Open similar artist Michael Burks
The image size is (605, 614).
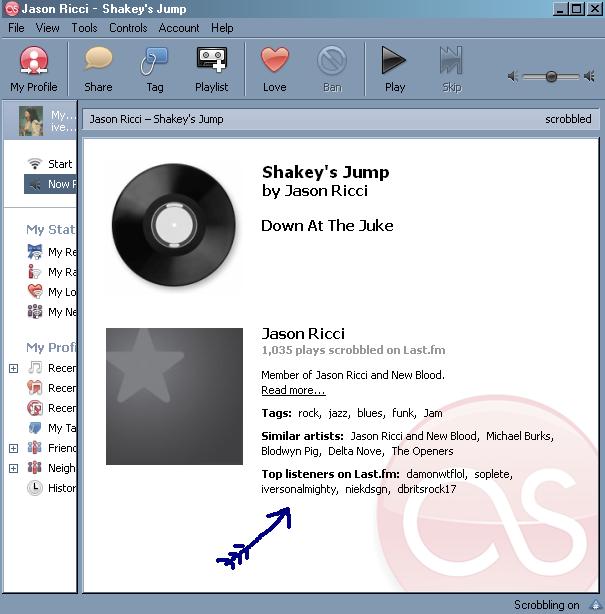519,436
